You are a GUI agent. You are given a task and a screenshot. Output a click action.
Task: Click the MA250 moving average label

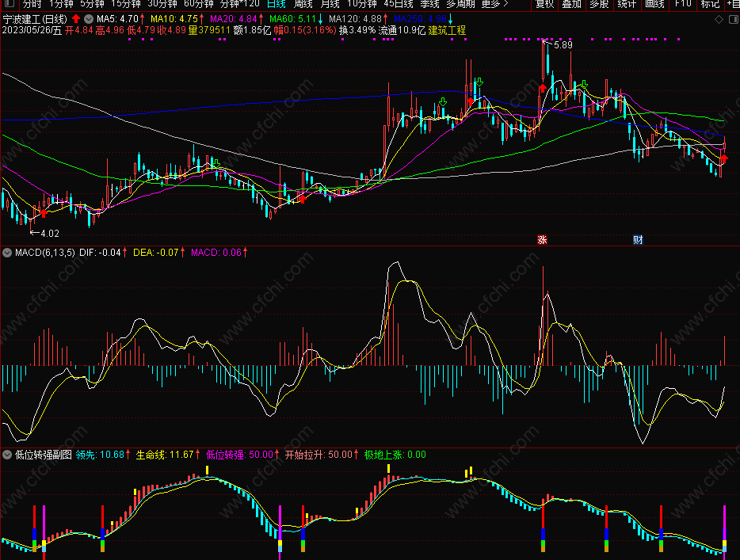pyautogui.click(x=420, y=19)
